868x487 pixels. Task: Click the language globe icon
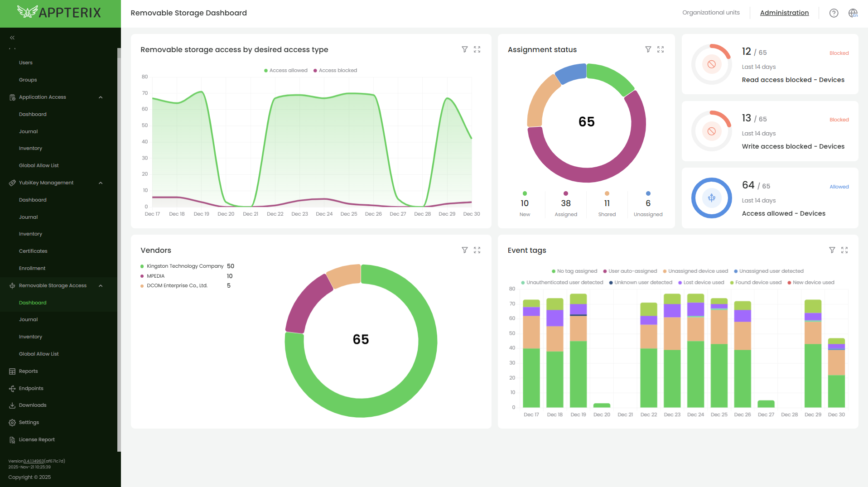853,13
